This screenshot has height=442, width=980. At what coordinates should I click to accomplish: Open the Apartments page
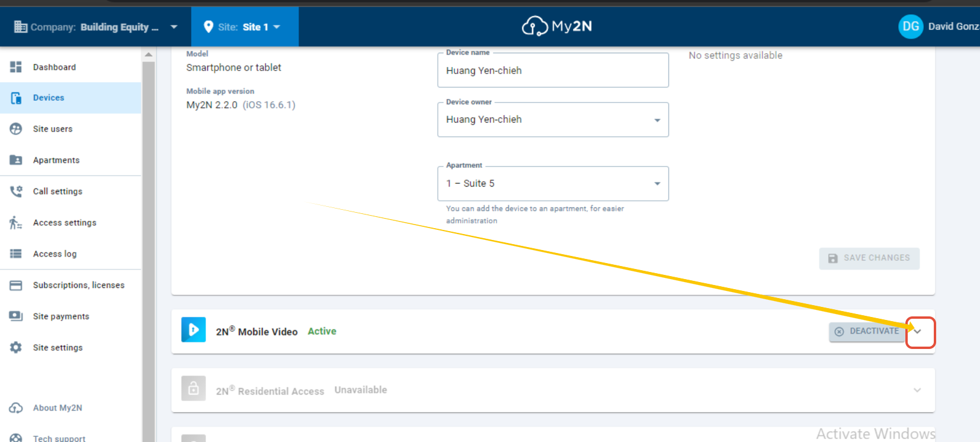[71, 160]
